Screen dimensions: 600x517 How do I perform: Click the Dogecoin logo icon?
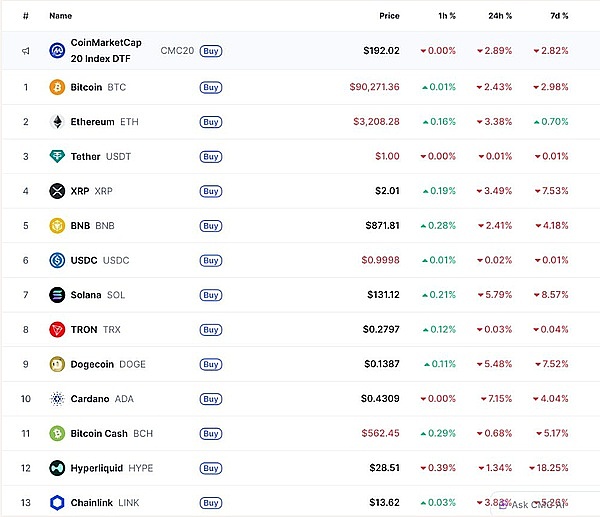pos(57,364)
